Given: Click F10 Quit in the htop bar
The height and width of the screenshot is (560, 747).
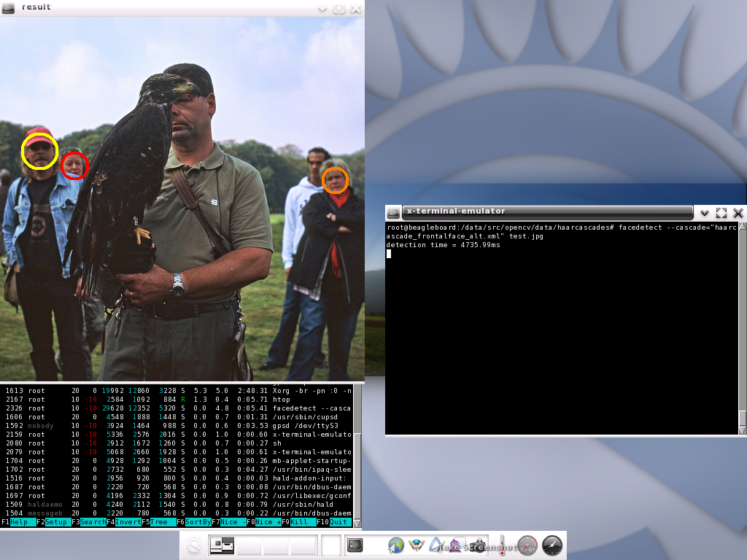Looking at the screenshot, I should [x=338, y=522].
